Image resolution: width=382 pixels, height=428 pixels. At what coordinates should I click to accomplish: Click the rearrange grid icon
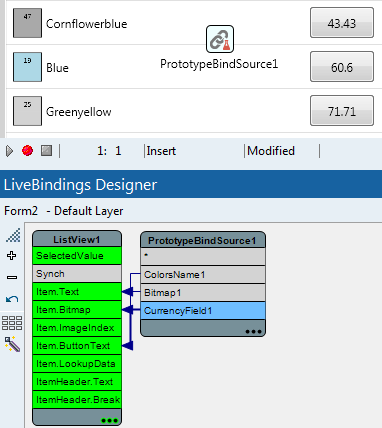pos(12,323)
